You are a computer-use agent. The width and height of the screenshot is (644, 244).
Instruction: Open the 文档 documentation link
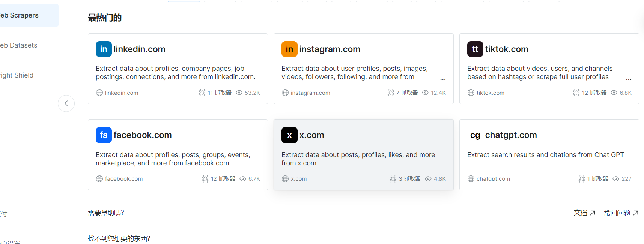coord(584,213)
